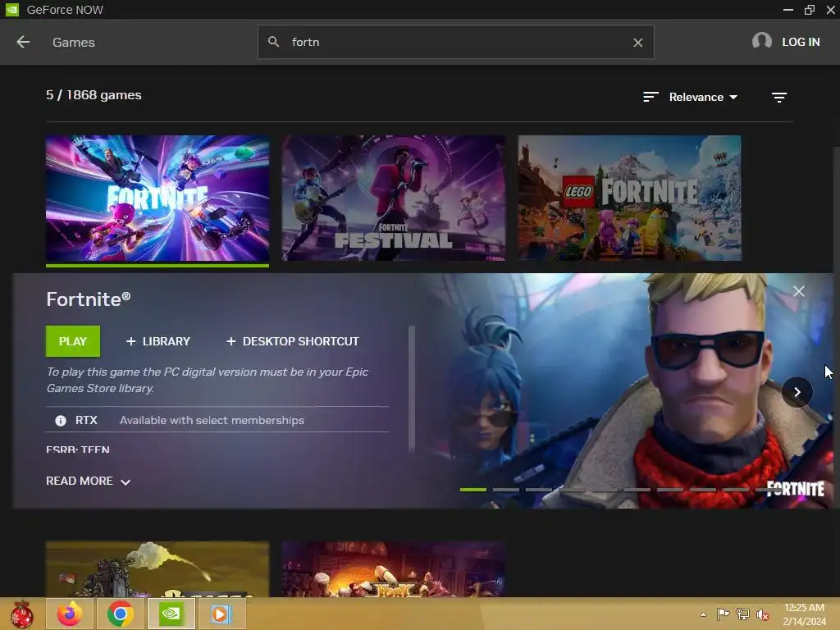This screenshot has height=630, width=840.
Task: Click the user profile avatar icon
Action: pyautogui.click(x=761, y=41)
